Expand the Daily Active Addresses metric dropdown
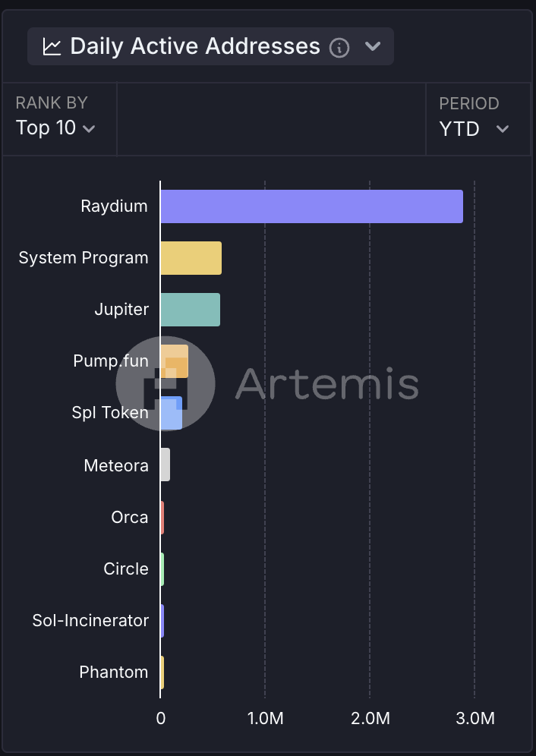This screenshot has width=536, height=756. (x=372, y=47)
